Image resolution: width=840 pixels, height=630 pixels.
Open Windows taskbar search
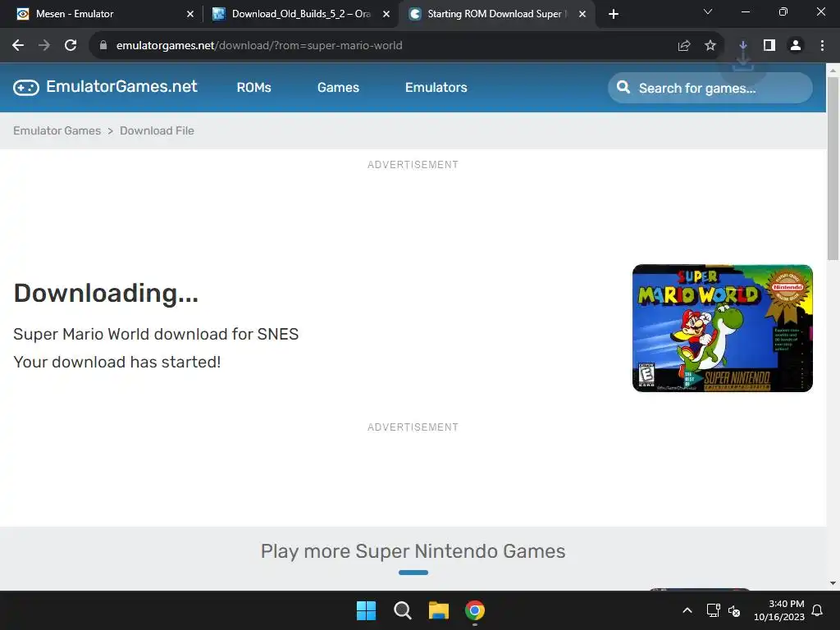tap(402, 610)
